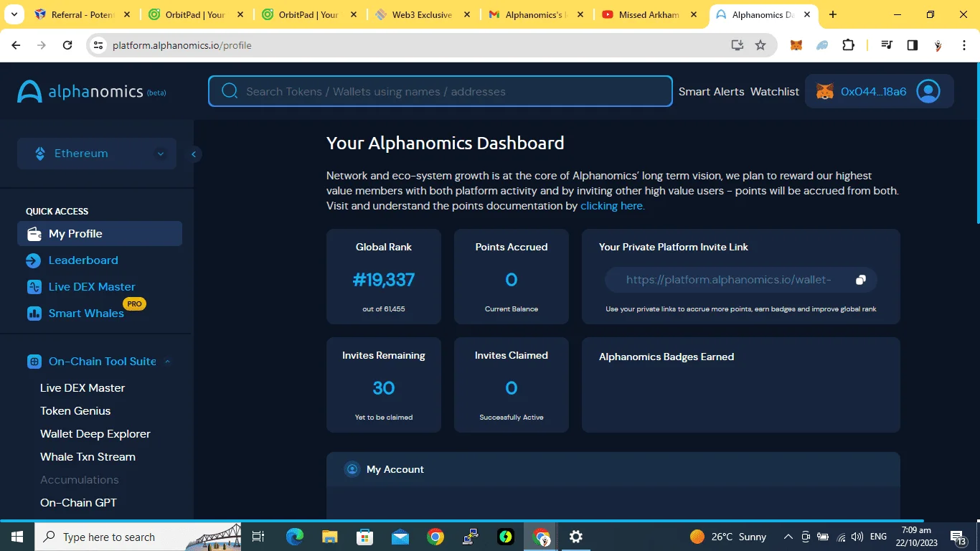Open Live DEX Master under Tool Suite
The width and height of the screenshot is (980, 551).
pyautogui.click(x=83, y=388)
